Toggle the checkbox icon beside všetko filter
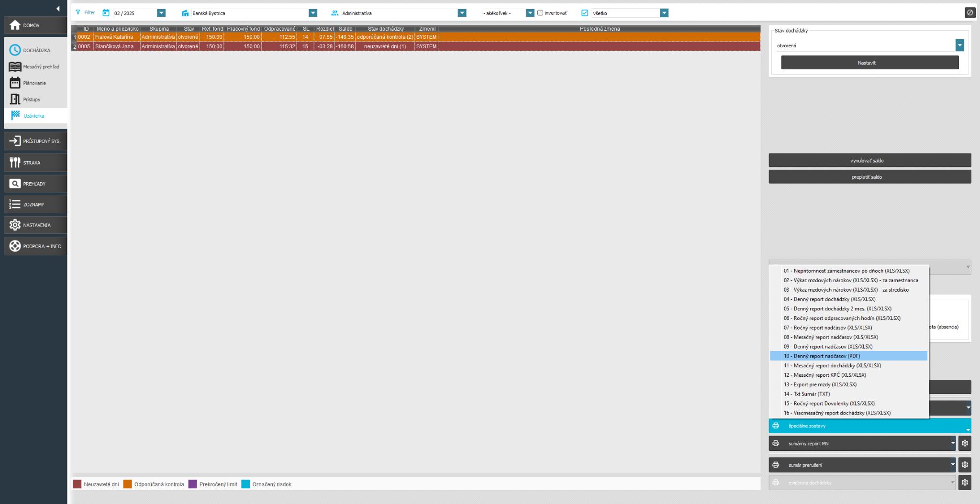 pyautogui.click(x=585, y=13)
